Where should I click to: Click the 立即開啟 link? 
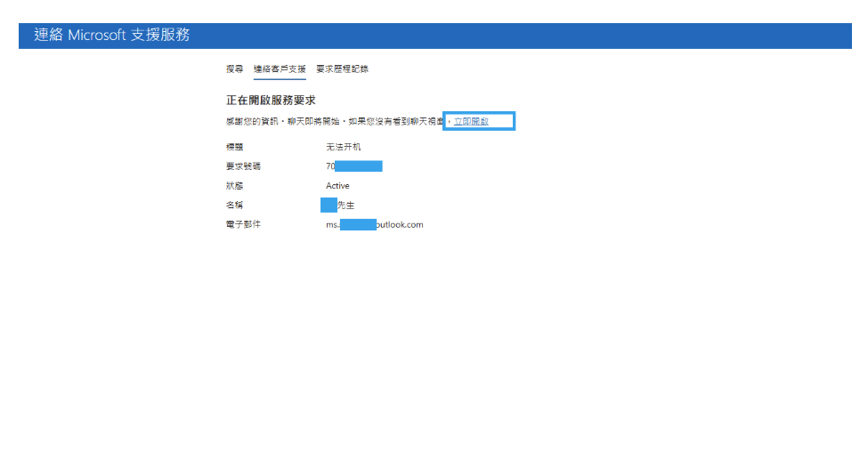pos(471,121)
